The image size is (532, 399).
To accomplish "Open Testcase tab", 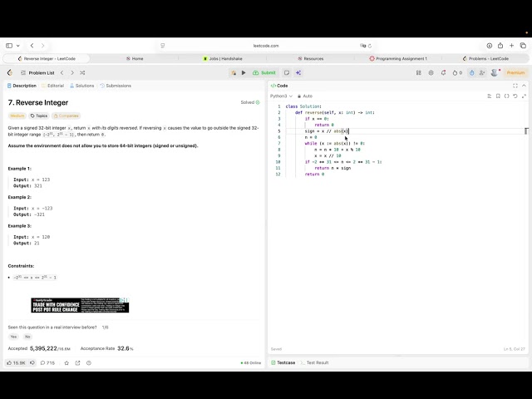I will [x=283, y=362].
